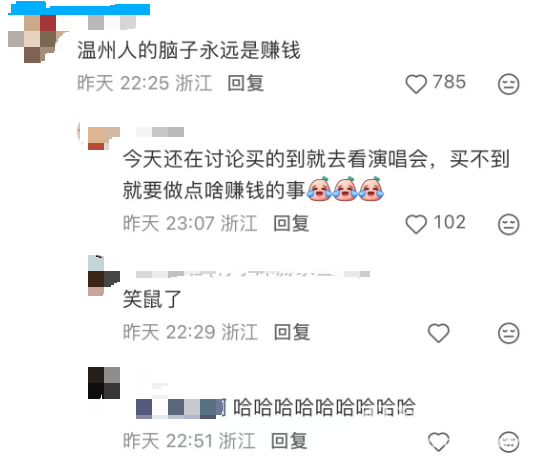Image resolution: width=537 pixels, height=462 pixels.
Task: Open the username of the 23:07 replier
Action: click(x=160, y=132)
